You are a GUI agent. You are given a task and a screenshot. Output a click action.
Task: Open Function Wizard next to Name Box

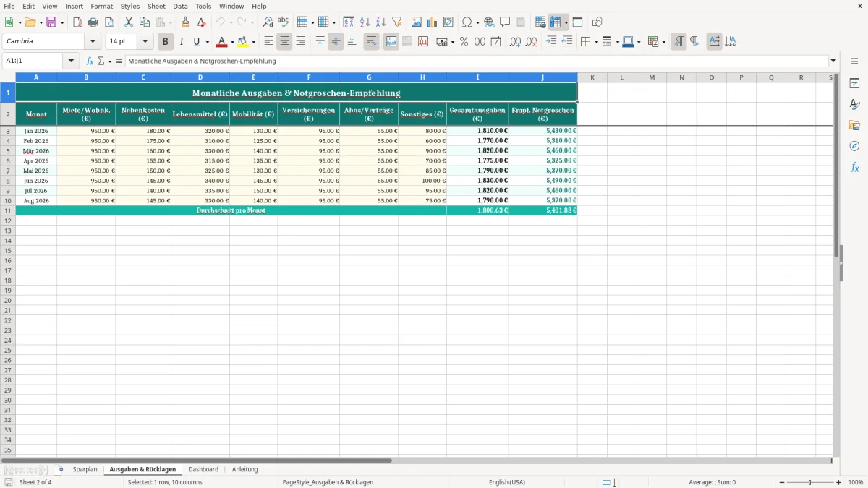(x=90, y=61)
